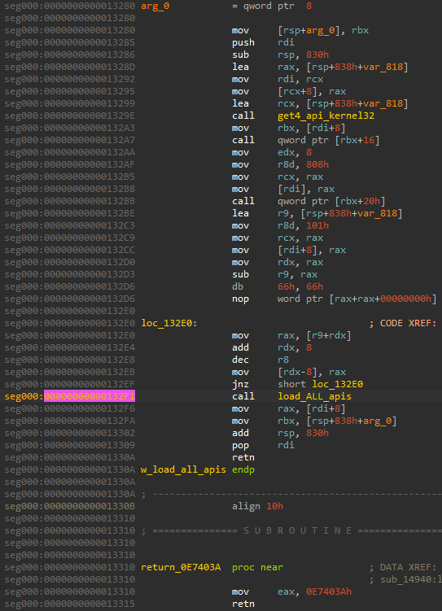Click the db 66h, 66h line

point(278,286)
